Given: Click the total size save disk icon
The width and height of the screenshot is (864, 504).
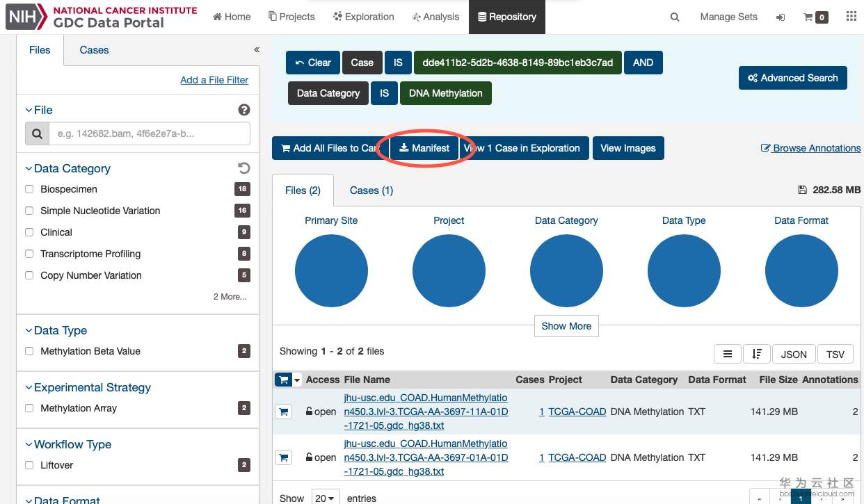Looking at the screenshot, I should pyautogui.click(x=802, y=190).
